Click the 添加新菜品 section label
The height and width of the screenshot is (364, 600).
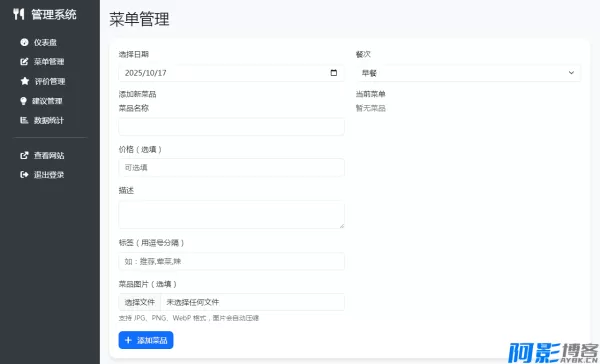[x=137, y=94]
